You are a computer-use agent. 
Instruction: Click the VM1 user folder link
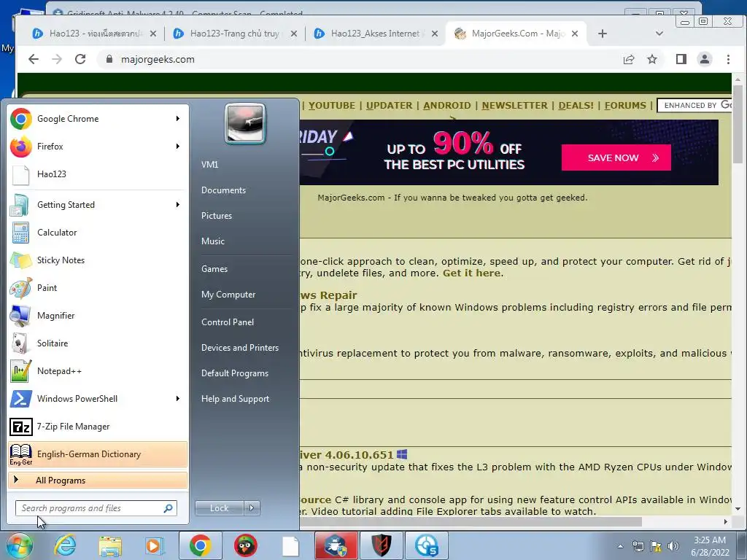[209, 165]
